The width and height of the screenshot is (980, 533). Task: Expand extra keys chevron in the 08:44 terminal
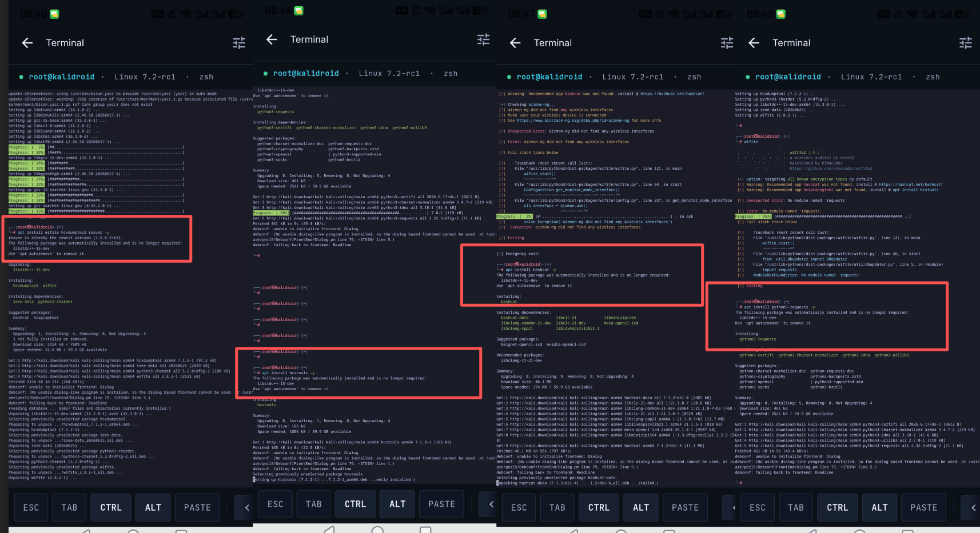point(491,504)
